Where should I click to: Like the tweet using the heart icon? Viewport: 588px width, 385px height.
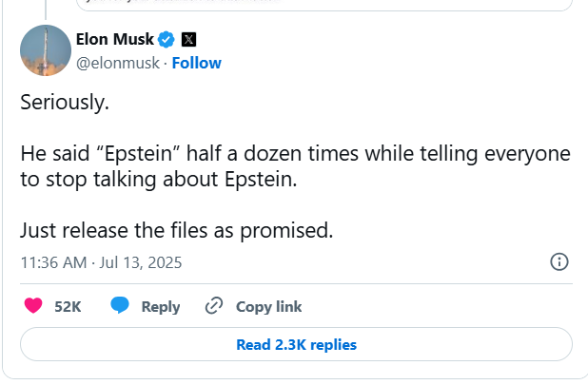point(33,306)
